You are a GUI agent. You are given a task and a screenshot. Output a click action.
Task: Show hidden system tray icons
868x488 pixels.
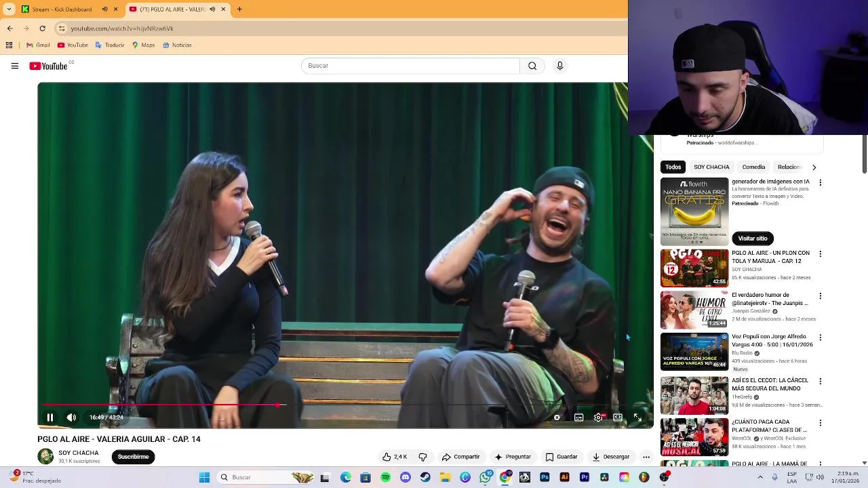coord(760,477)
